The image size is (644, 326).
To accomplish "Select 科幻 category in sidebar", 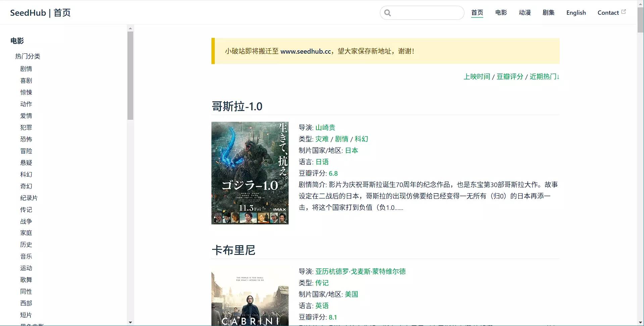I will click(26, 174).
